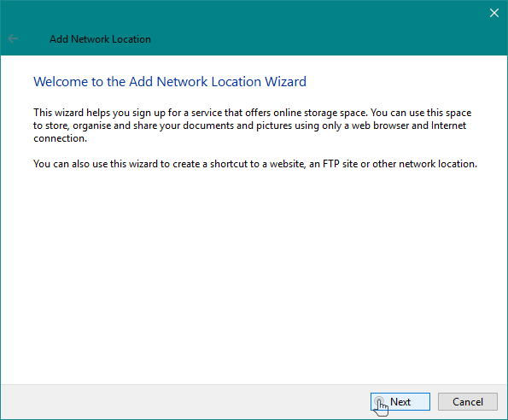Click the word "connection." in first paragraph
The width and height of the screenshot is (508, 420).
tap(61, 138)
